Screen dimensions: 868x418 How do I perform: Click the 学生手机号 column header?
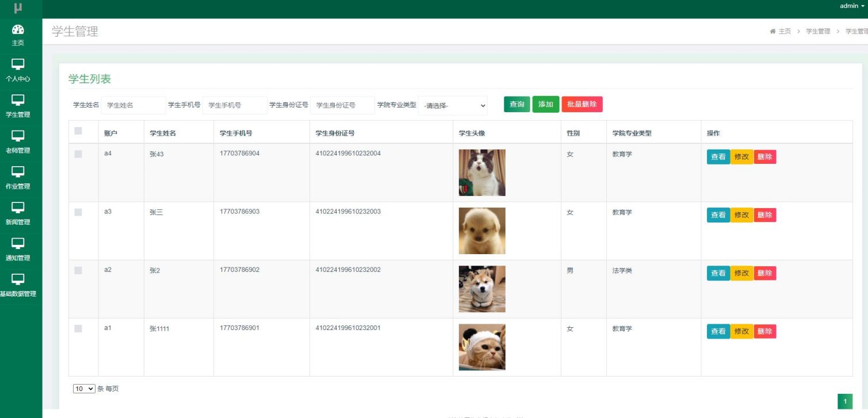click(236, 133)
